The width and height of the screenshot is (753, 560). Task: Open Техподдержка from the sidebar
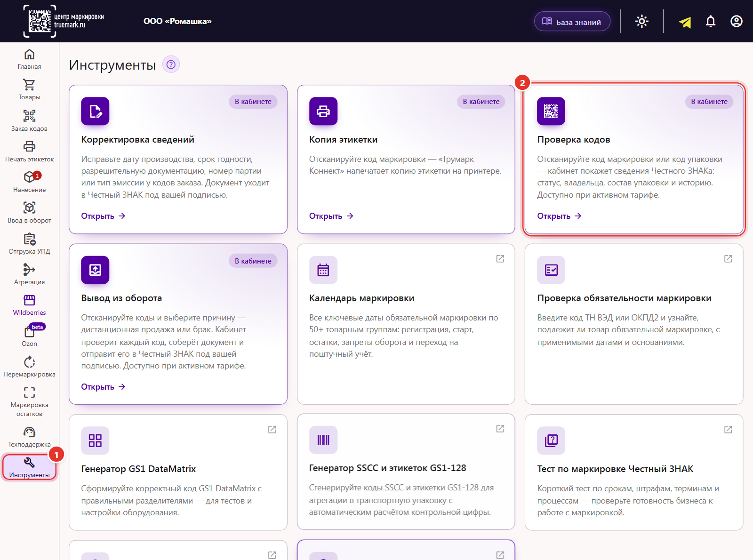[x=29, y=437]
